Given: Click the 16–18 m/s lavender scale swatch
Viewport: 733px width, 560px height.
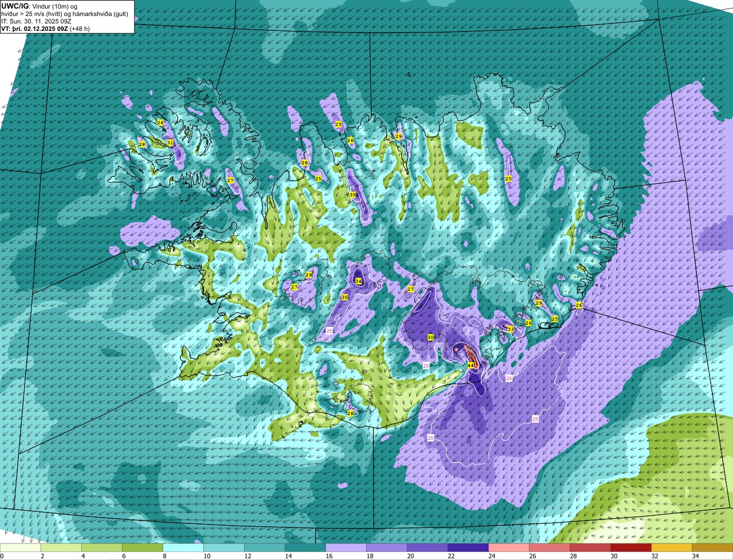Looking at the screenshot, I should 346,548.
